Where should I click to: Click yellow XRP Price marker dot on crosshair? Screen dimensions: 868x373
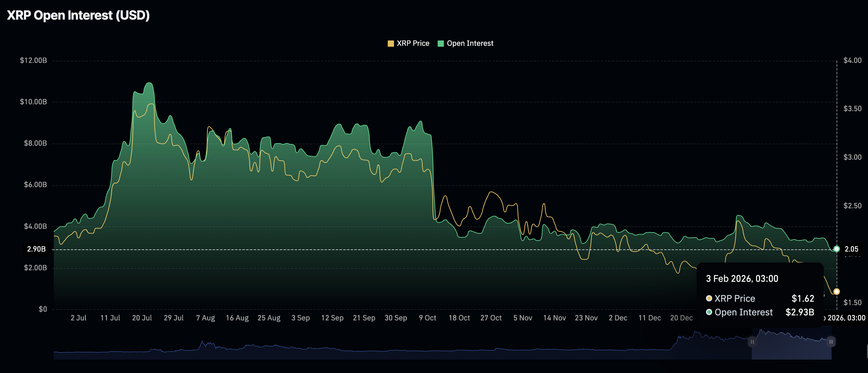pyautogui.click(x=836, y=291)
